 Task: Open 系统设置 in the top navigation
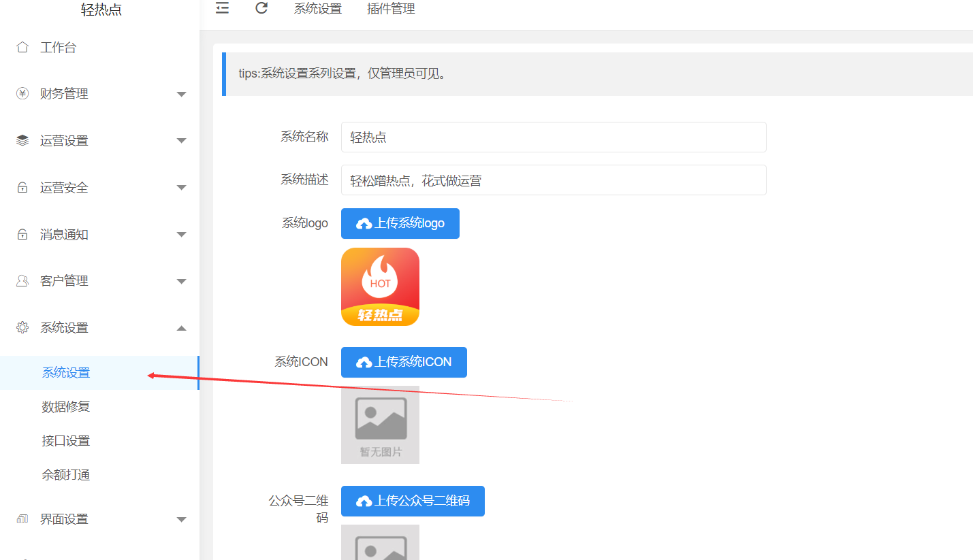pos(318,9)
